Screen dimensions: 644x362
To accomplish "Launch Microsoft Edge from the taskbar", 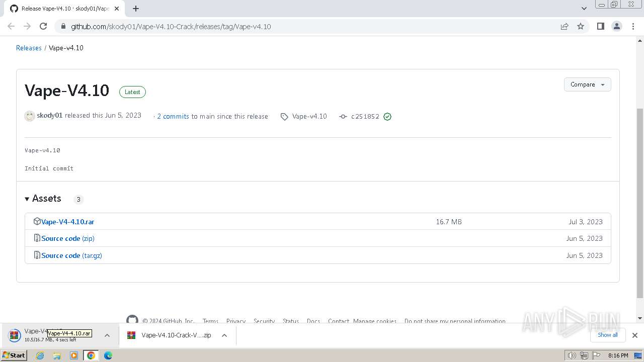I will (x=108, y=355).
